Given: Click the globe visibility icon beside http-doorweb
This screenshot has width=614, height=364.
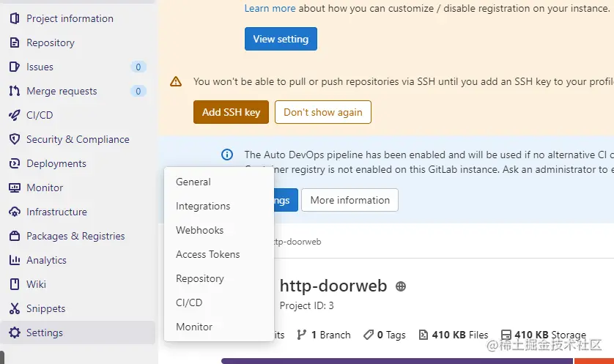Looking at the screenshot, I should (x=401, y=286).
